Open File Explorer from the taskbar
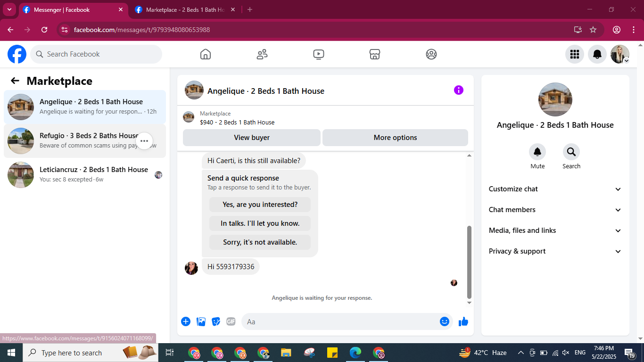The height and width of the screenshot is (362, 644). [286, 353]
